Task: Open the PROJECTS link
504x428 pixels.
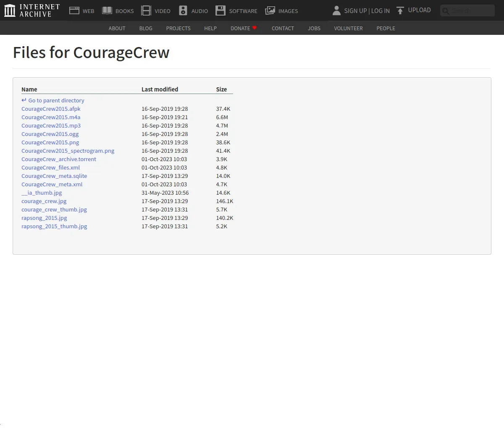Action: (178, 28)
